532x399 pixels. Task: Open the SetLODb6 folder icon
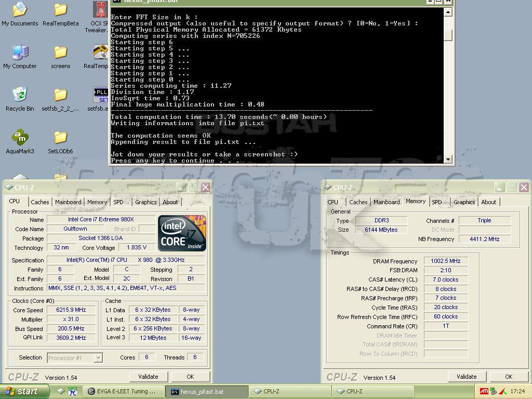60,142
